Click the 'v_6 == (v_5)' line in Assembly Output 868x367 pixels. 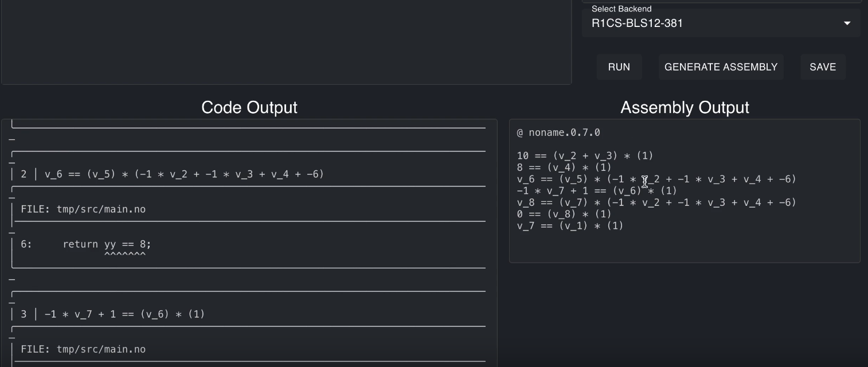[x=656, y=179]
